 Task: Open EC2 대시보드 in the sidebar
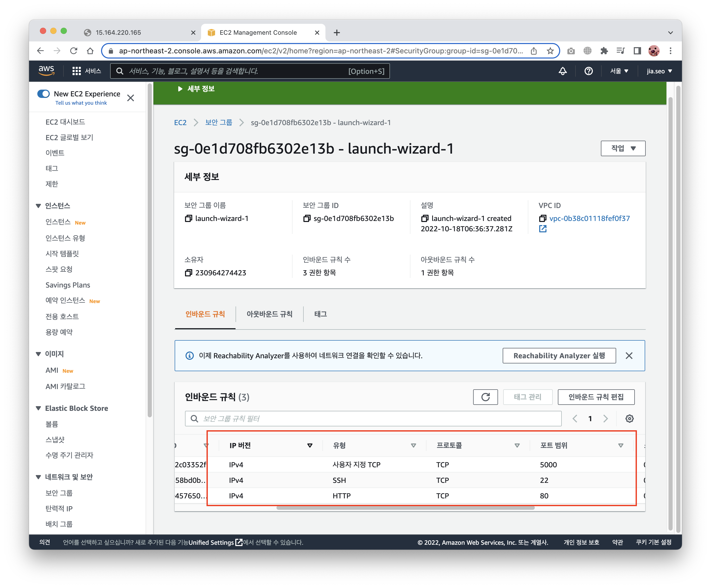click(x=65, y=122)
